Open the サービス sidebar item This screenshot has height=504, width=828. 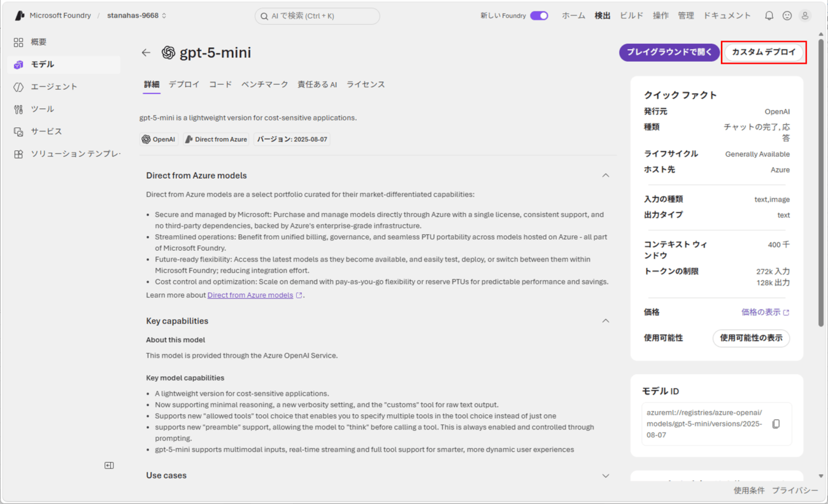click(x=64, y=131)
